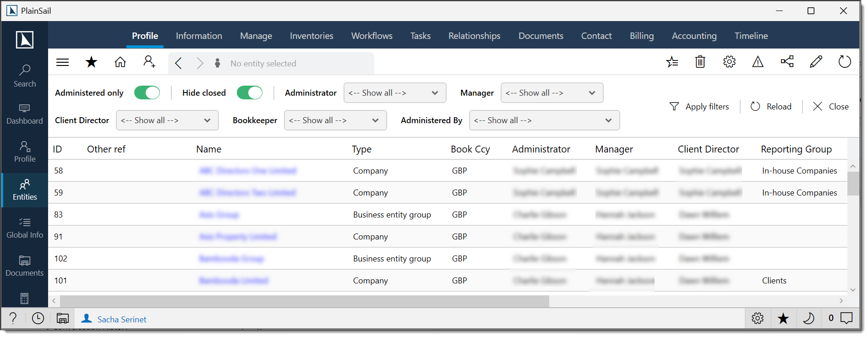Expand the Manager dropdown

pos(552,93)
